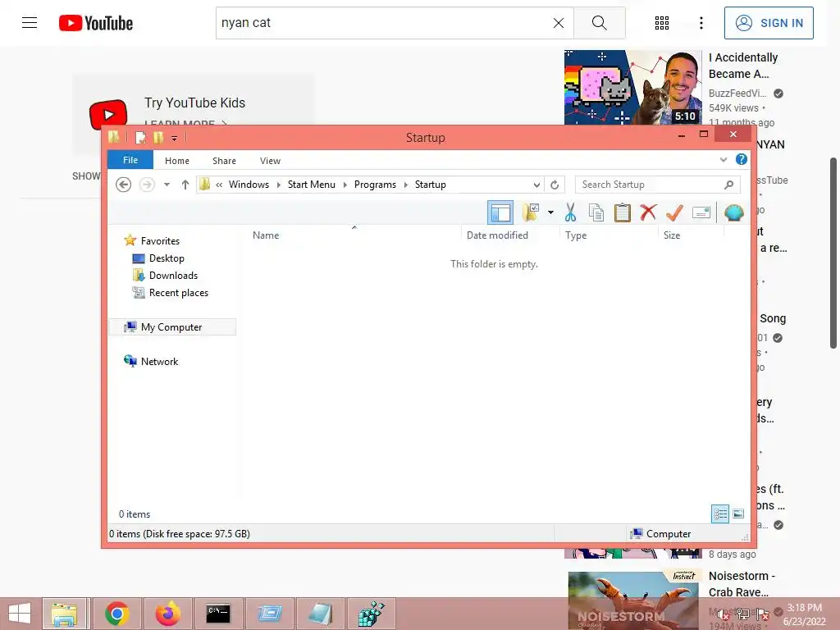Click the Cut scissors icon
This screenshot has height=630, width=840.
click(570, 212)
